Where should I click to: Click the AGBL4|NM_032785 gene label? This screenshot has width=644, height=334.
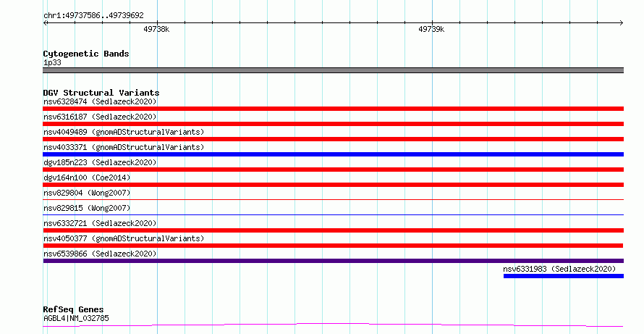tap(76, 318)
